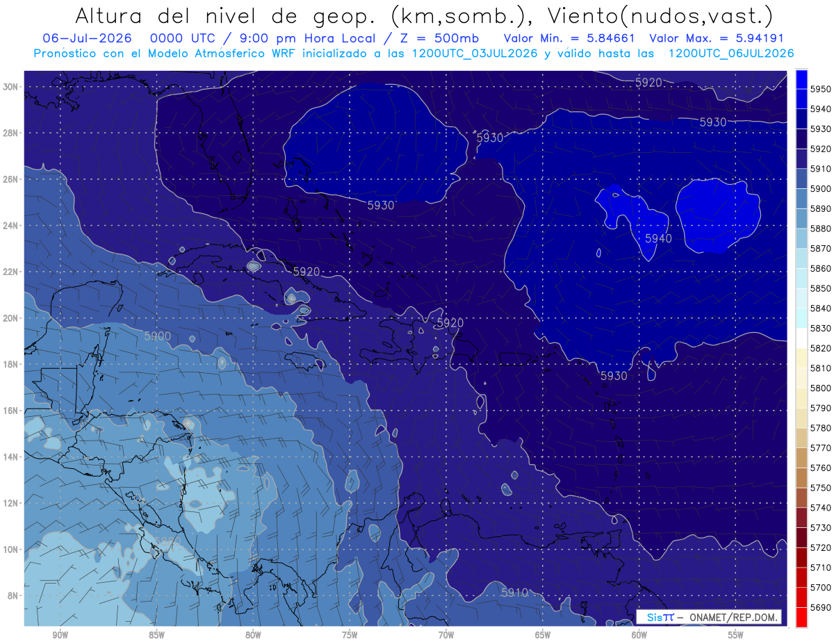Click the bright blue swatch above 5950
This screenshot has width=834, height=644.
[801, 79]
